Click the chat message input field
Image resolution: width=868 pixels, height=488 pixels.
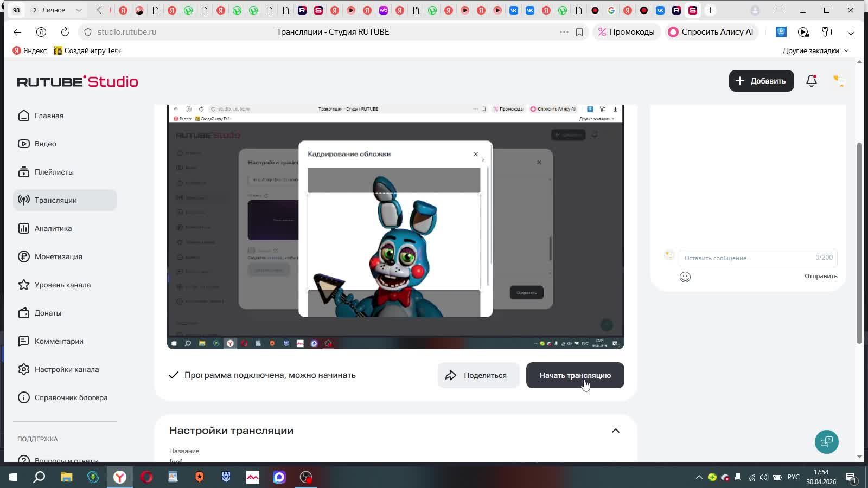click(758, 258)
